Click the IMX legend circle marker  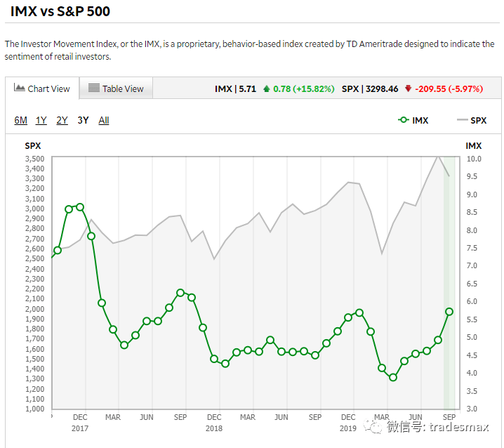coord(404,120)
